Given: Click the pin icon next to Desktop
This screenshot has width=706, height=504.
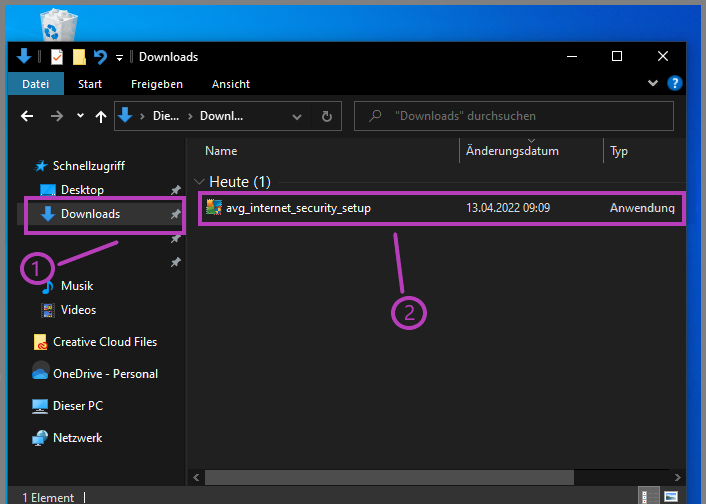Looking at the screenshot, I should coord(176,190).
